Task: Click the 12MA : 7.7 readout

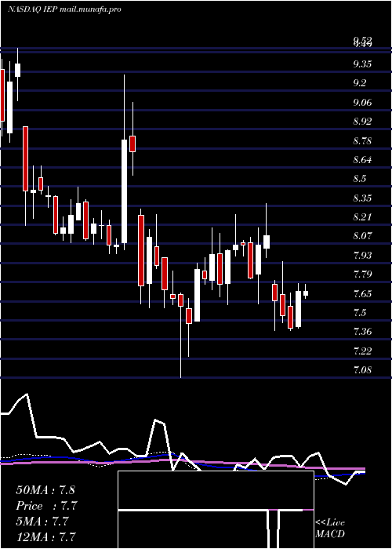Action: 45,536
